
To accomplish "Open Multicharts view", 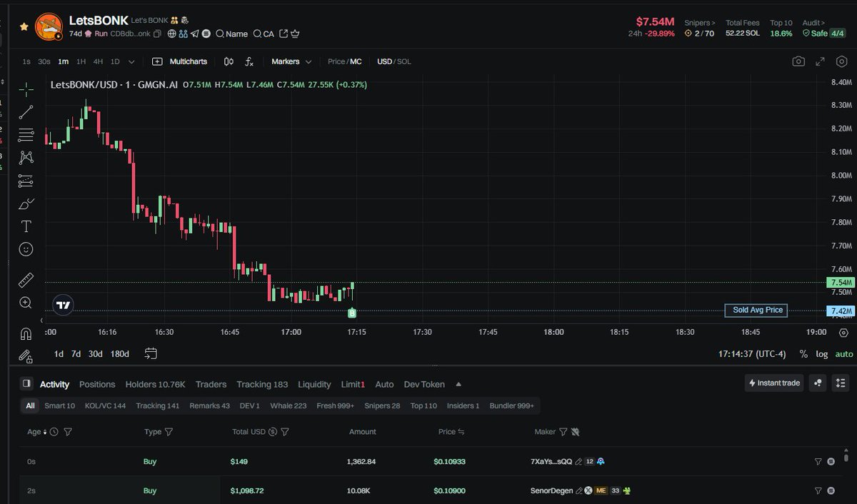I will (180, 61).
